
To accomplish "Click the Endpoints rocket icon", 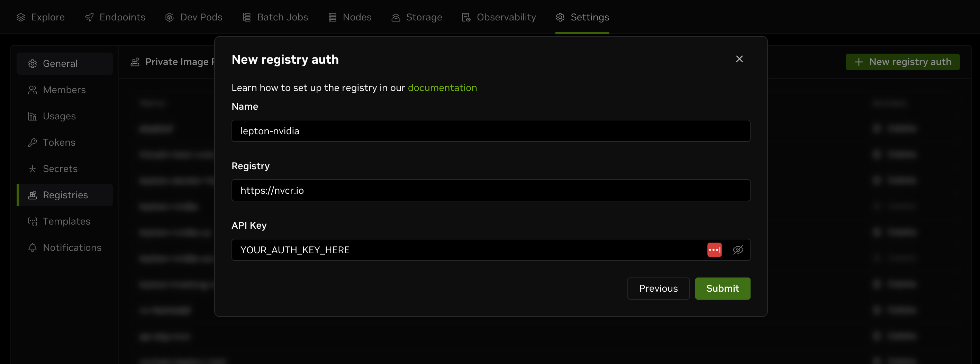I will [x=89, y=18].
